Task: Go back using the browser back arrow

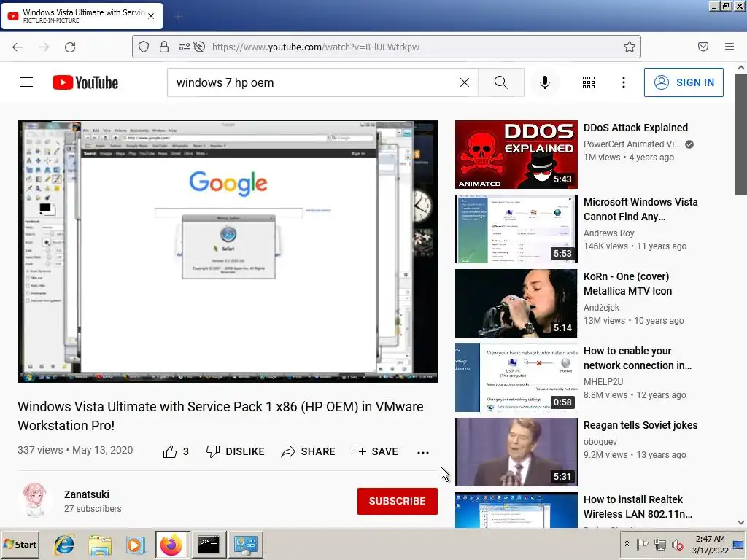Action: [x=18, y=47]
